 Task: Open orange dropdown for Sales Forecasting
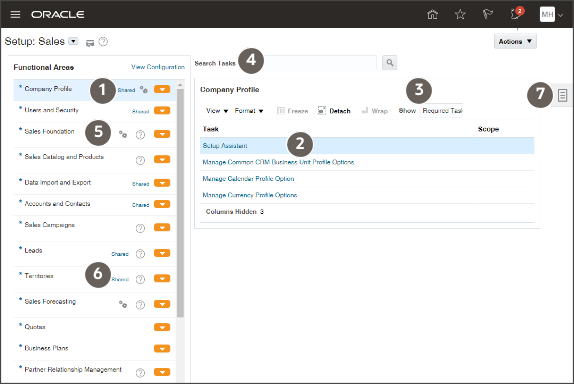[x=162, y=304]
